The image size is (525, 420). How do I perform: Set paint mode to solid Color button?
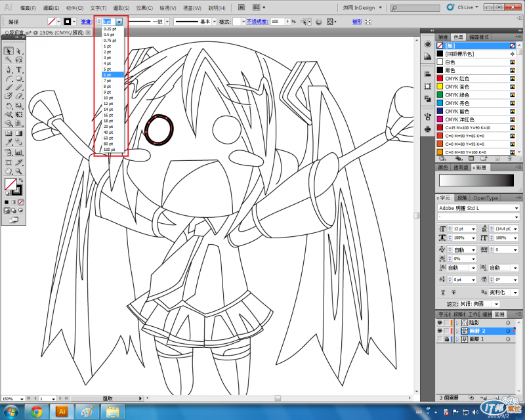[7, 202]
